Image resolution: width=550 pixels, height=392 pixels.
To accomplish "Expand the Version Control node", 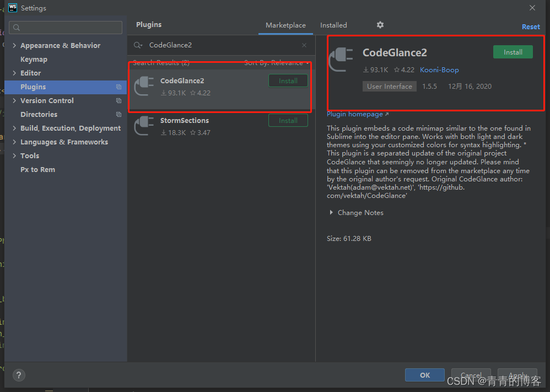I will pyautogui.click(x=14, y=101).
